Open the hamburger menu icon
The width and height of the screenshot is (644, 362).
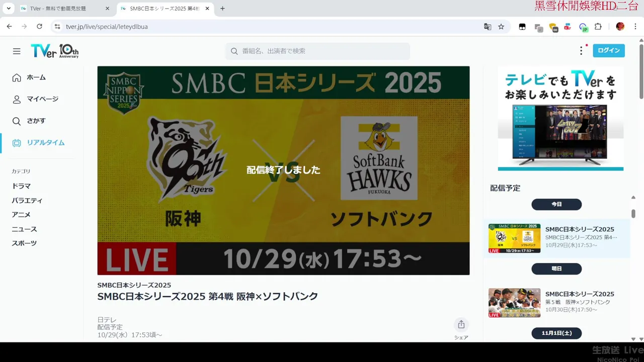point(17,51)
